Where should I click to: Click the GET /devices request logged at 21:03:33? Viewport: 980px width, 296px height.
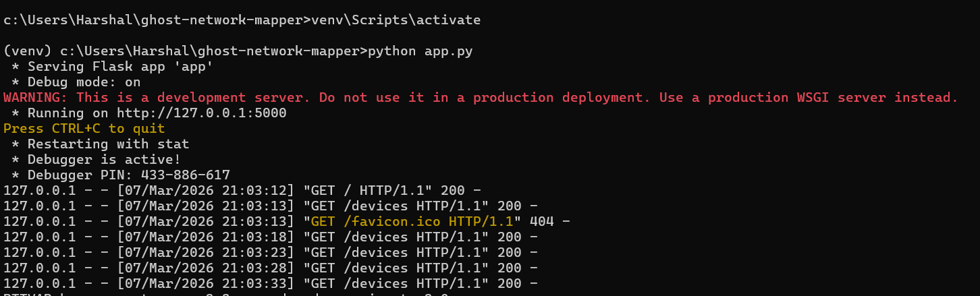click(x=395, y=283)
